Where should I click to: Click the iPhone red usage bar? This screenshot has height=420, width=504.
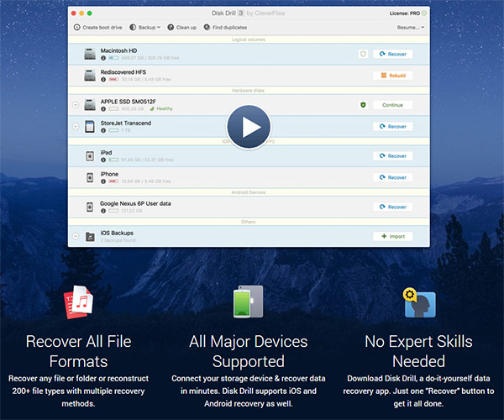pos(113,181)
